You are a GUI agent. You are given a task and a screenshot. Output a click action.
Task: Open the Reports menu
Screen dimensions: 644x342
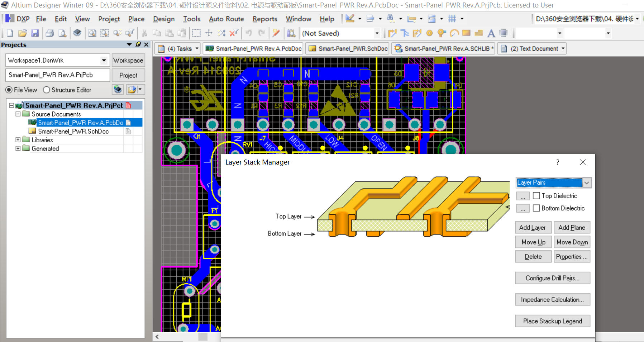(265, 19)
